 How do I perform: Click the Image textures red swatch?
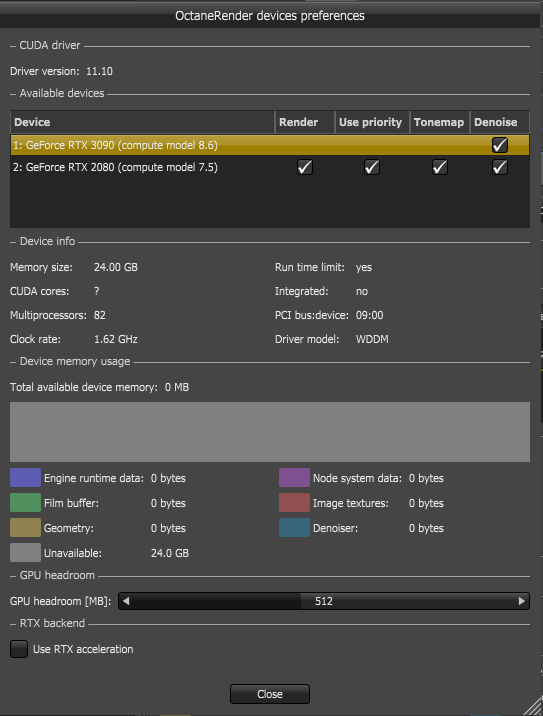[294, 503]
